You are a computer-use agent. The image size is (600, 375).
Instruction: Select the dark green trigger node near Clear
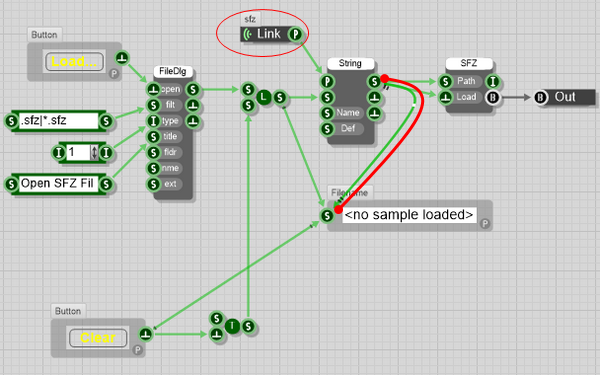pyautogui.click(x=232, y=326)
